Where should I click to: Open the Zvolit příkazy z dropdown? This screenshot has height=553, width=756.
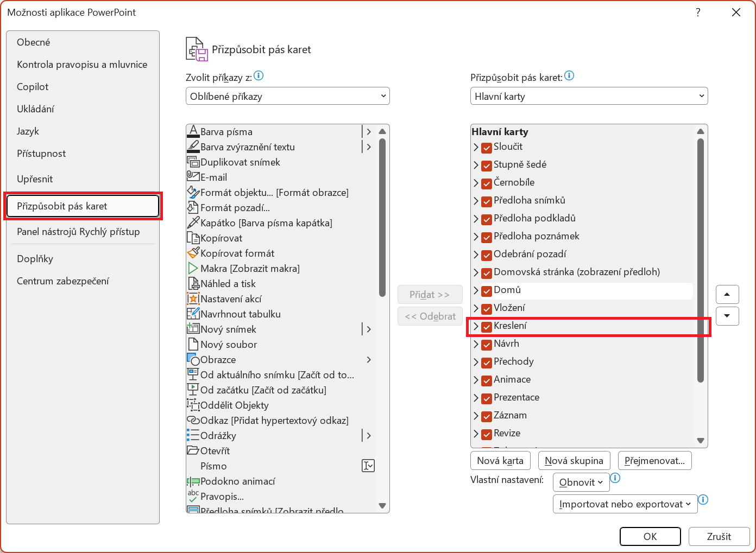(x=288, y=96)
